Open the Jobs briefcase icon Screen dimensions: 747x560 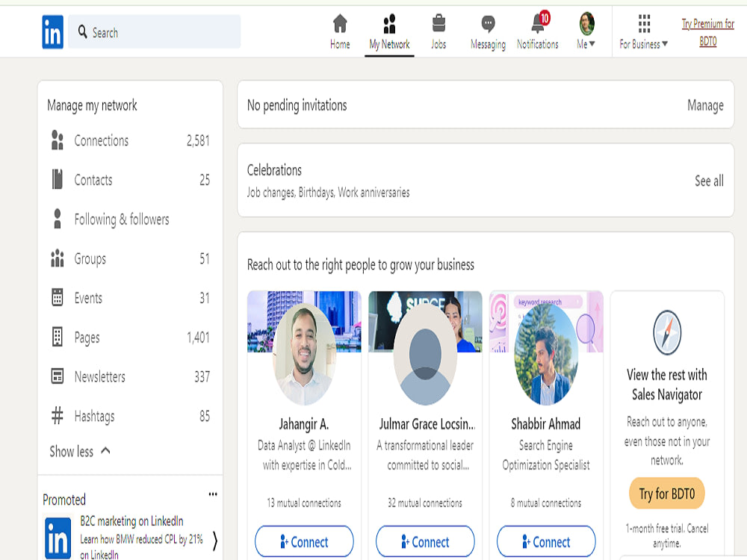438,23
